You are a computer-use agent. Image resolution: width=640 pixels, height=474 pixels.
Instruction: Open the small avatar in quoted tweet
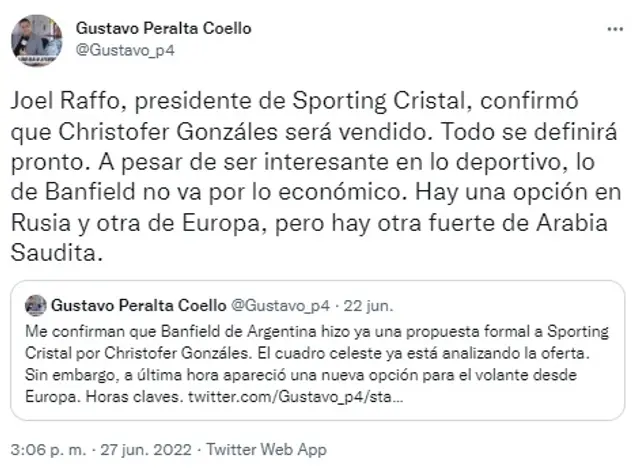click(34, 302)
